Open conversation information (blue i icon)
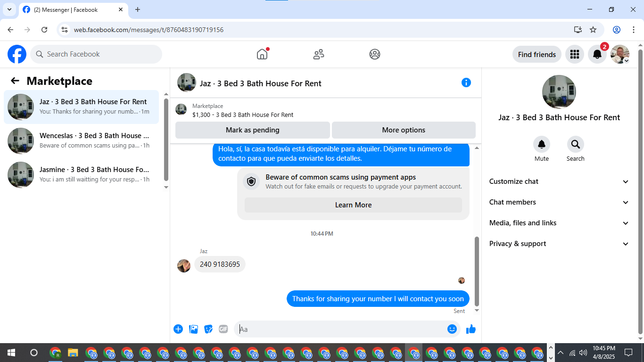This screenshot has width=644, height=362. tap(466, 82)
